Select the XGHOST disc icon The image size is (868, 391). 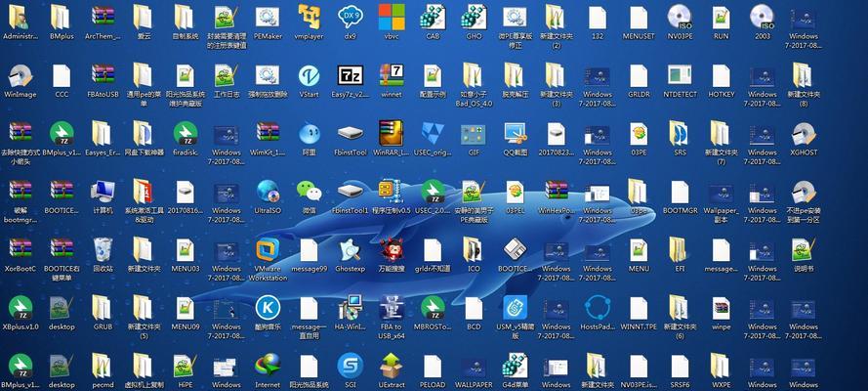click(804, 134)
